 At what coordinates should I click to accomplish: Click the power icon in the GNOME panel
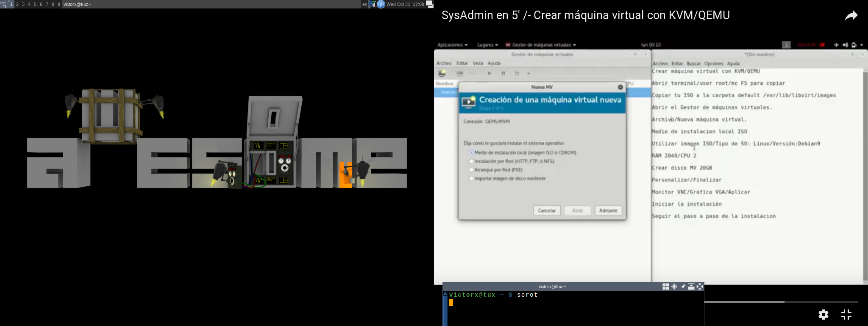pos(854,45)
